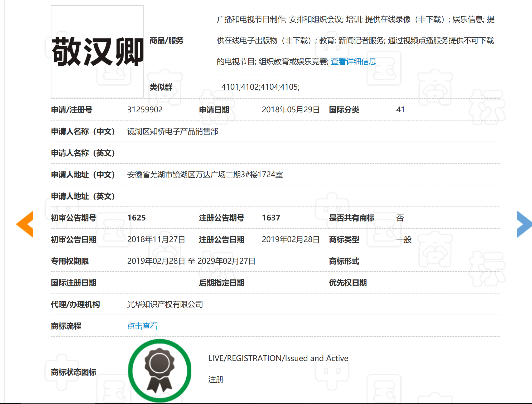Click the 申请/注册号 label
This screenshot has height=404, width=532.
point(71,109)
